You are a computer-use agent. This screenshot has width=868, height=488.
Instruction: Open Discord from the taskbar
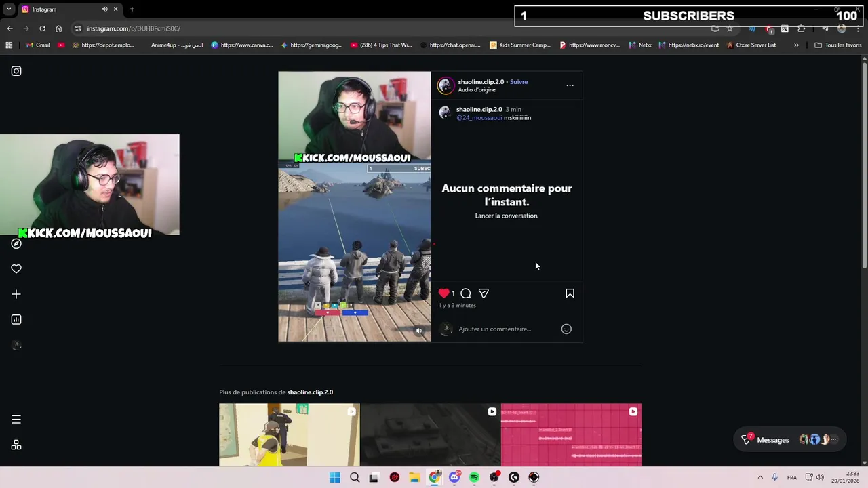(x=454, y=478)
